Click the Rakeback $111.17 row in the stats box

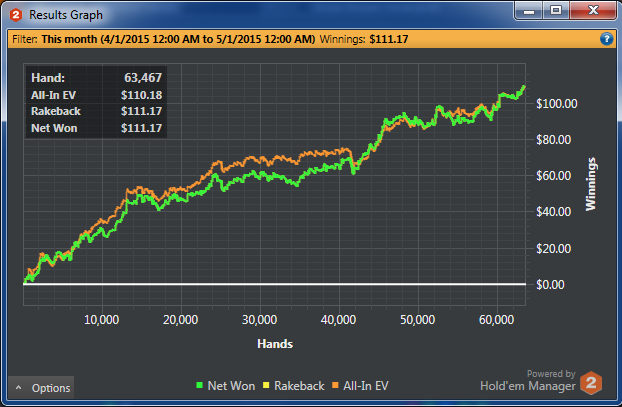(x=96, y=111)
